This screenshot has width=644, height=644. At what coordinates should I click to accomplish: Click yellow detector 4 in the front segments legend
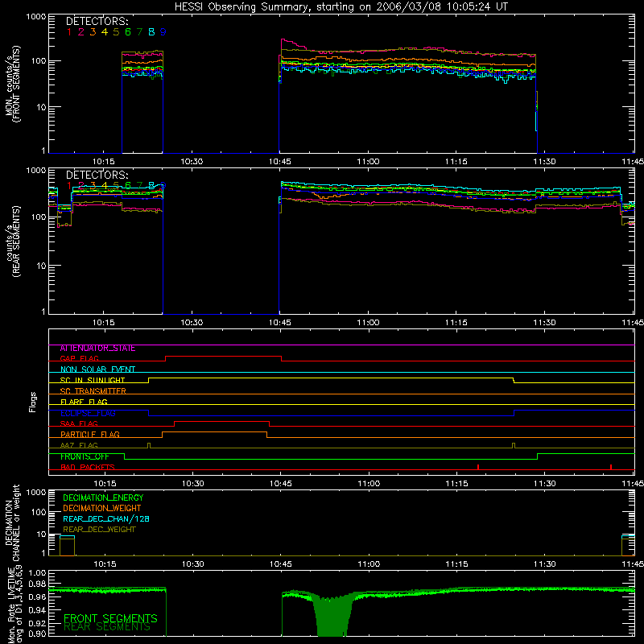tap(105, 32)
